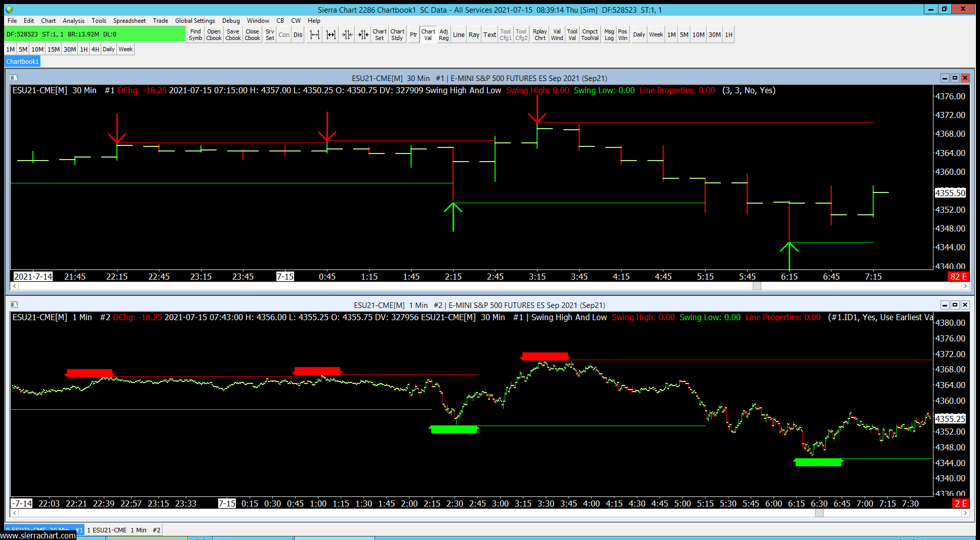
Task: Open a chartbook with Open Cbook
Action: 214,34
